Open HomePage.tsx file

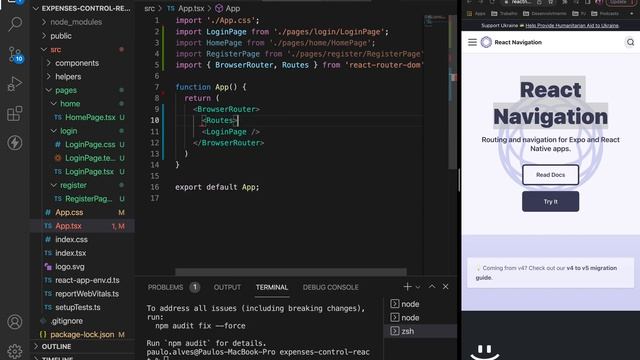click(90, 118)
